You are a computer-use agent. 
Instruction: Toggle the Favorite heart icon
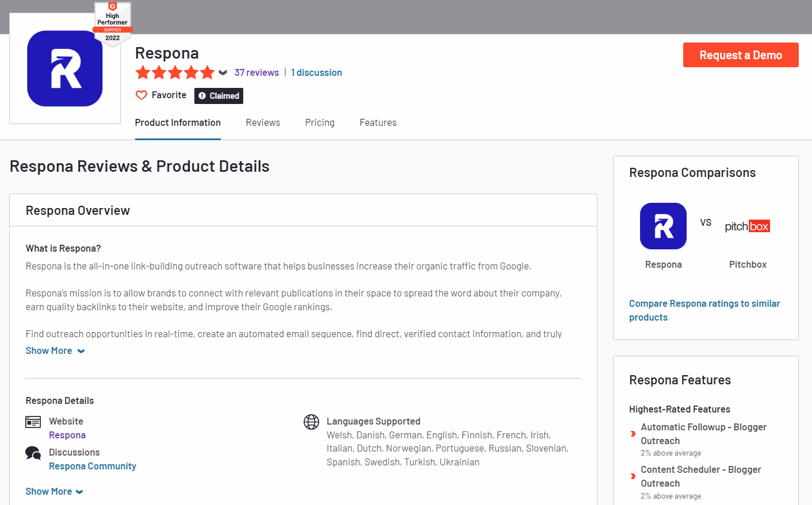141,95
